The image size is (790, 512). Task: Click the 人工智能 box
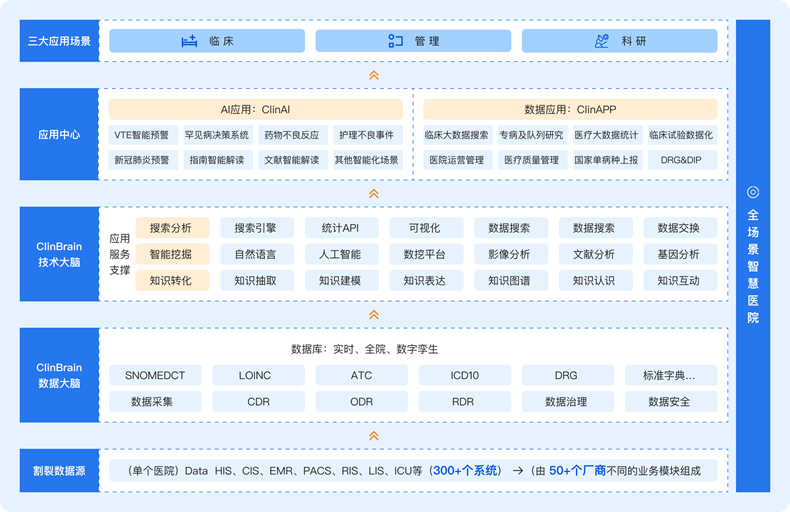pos(342,254)
